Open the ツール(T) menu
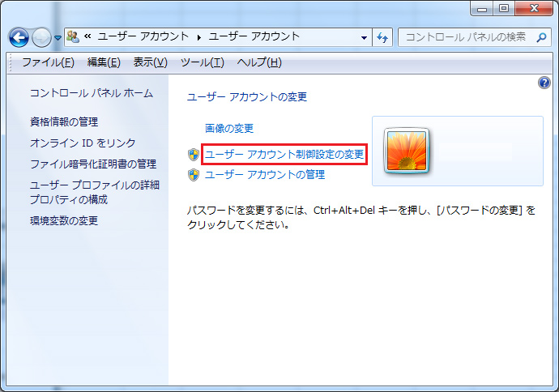The image size is (559, 392). (203, 62)
